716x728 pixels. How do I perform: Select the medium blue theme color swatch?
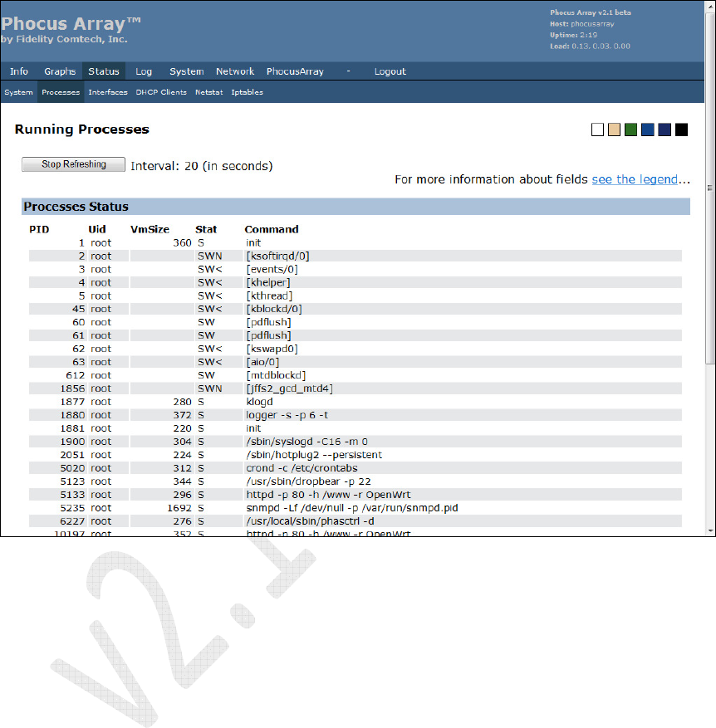648,129
